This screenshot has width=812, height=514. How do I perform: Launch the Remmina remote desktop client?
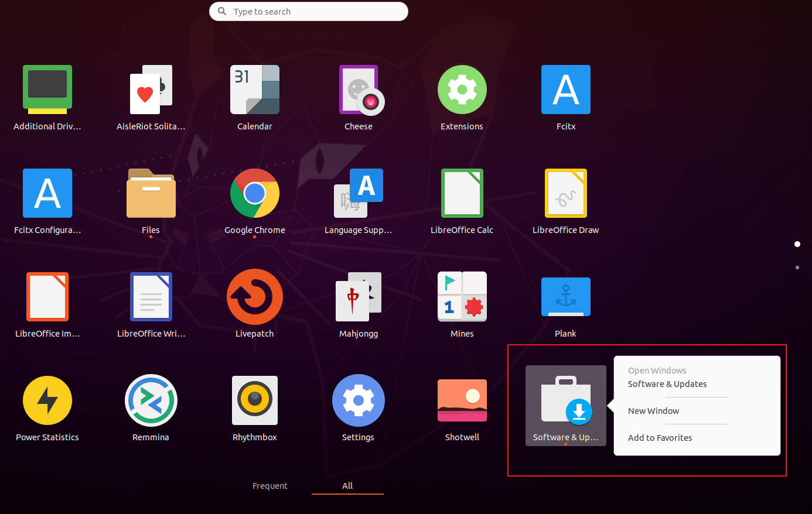(151, 400)
